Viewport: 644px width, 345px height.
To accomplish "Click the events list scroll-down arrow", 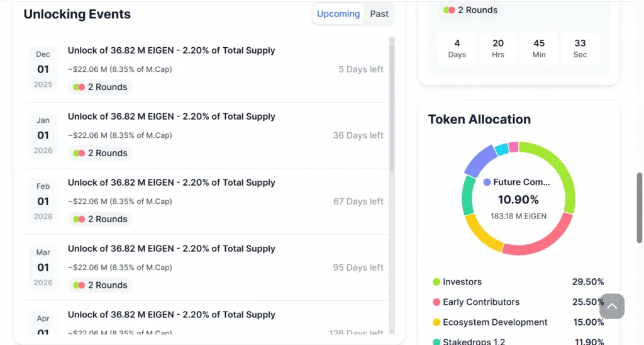I will [392, 331].
